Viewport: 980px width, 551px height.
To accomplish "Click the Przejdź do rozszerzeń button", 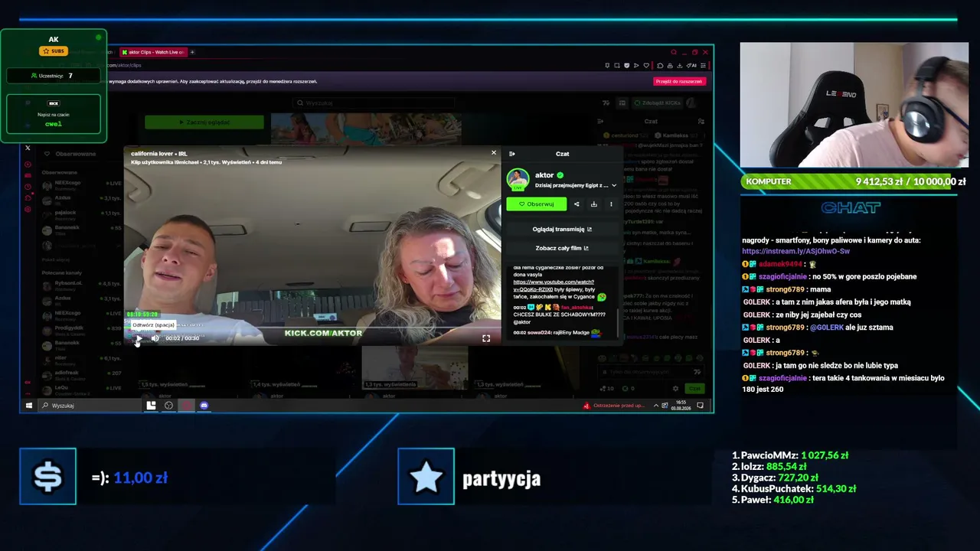I will tap(679, 81).
